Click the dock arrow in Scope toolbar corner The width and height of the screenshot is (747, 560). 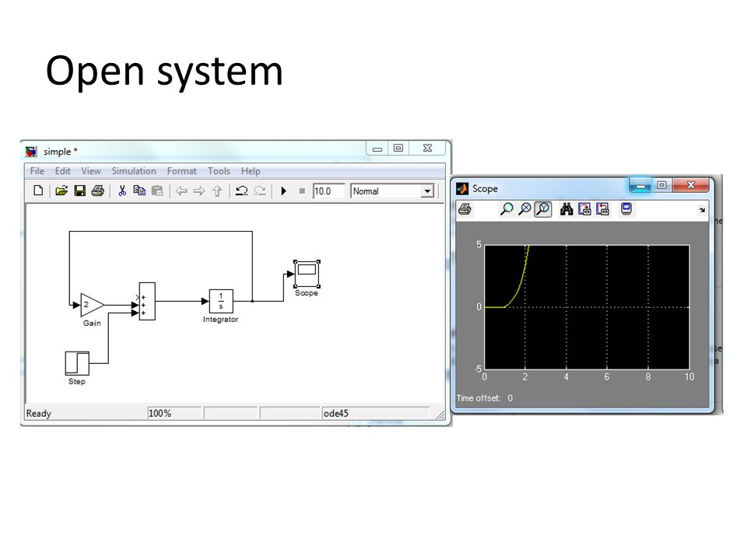pyautogui.click(x=702, y=210)
